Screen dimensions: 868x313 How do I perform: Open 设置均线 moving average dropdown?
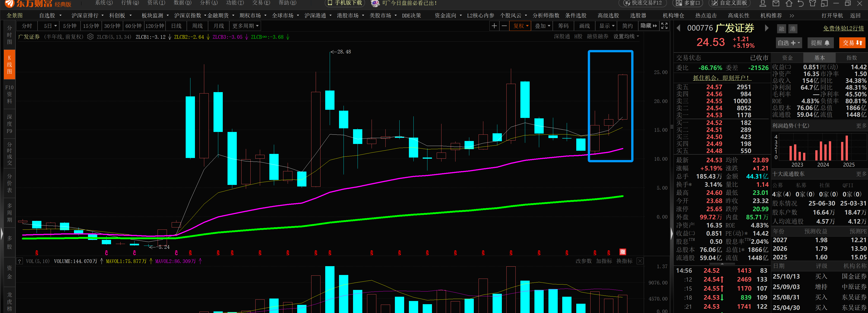(626, 36)
